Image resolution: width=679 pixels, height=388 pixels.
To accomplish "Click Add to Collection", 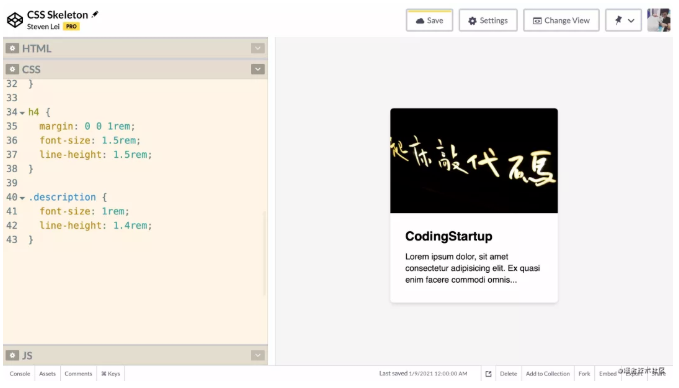I will (548, 374).
